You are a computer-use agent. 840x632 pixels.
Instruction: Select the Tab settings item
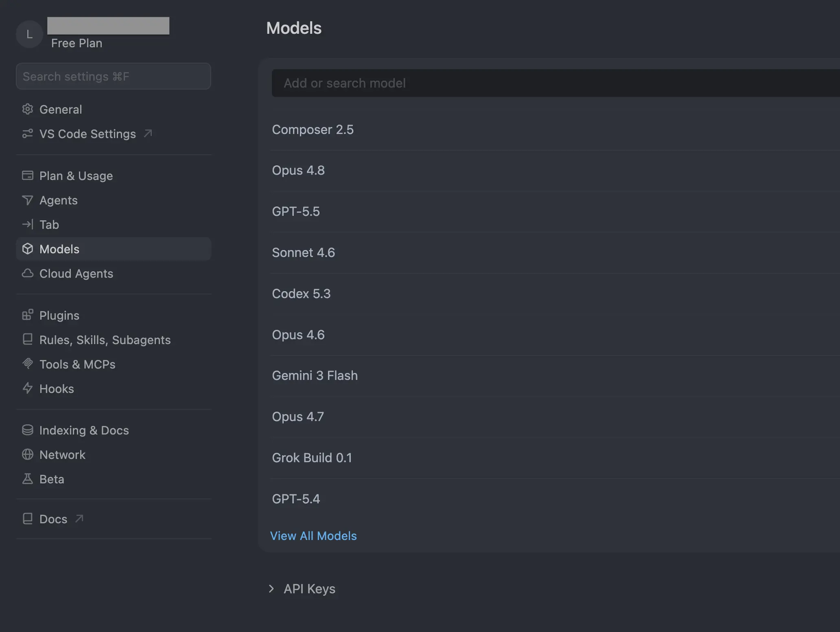(114, 224)
